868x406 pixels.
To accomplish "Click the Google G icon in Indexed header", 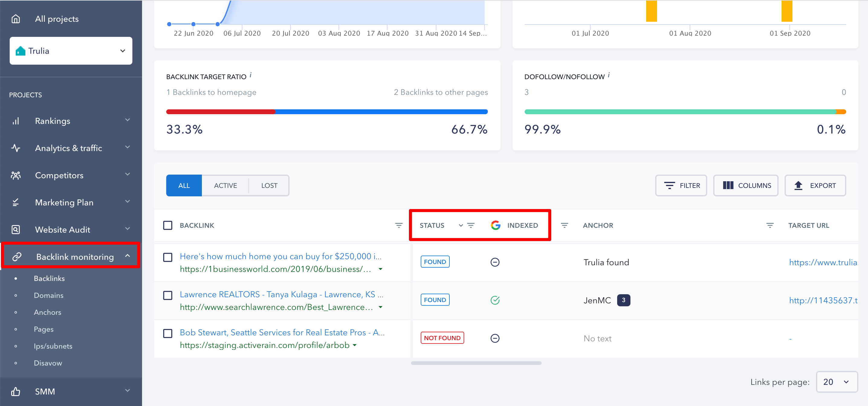I will tap(495, 225).
